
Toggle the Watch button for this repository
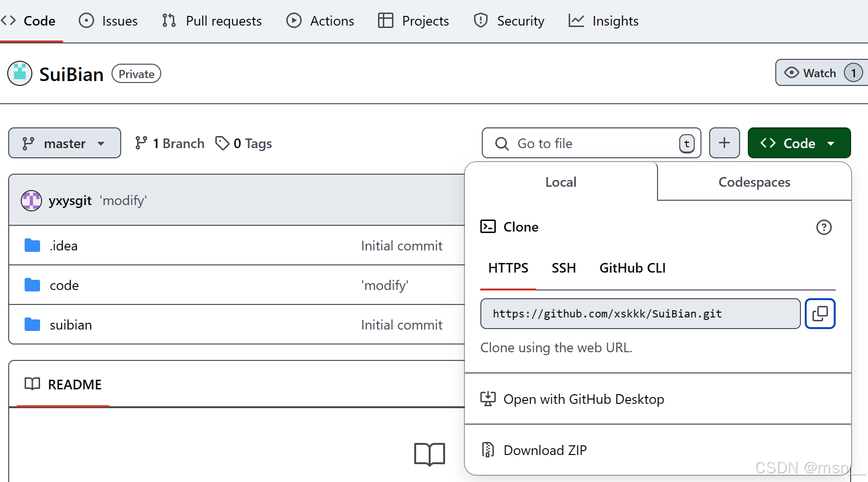coord(819,73)
